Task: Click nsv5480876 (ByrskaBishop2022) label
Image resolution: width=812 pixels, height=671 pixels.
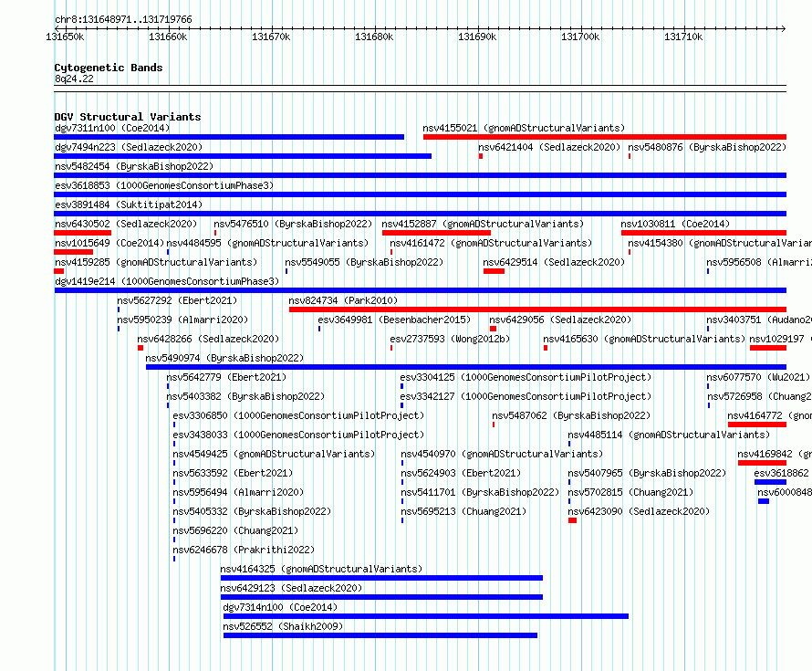Action: [x=707, y=147]
